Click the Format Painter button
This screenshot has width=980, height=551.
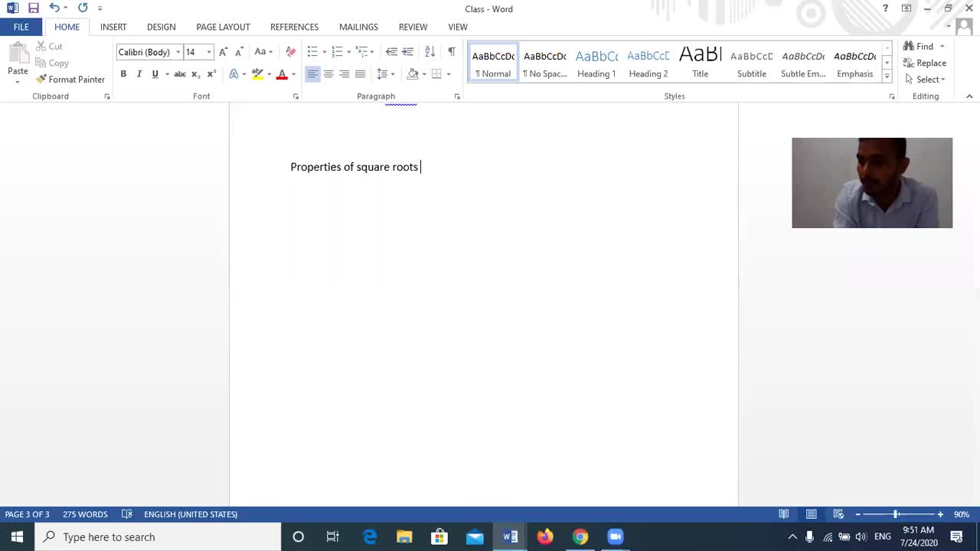70,80
